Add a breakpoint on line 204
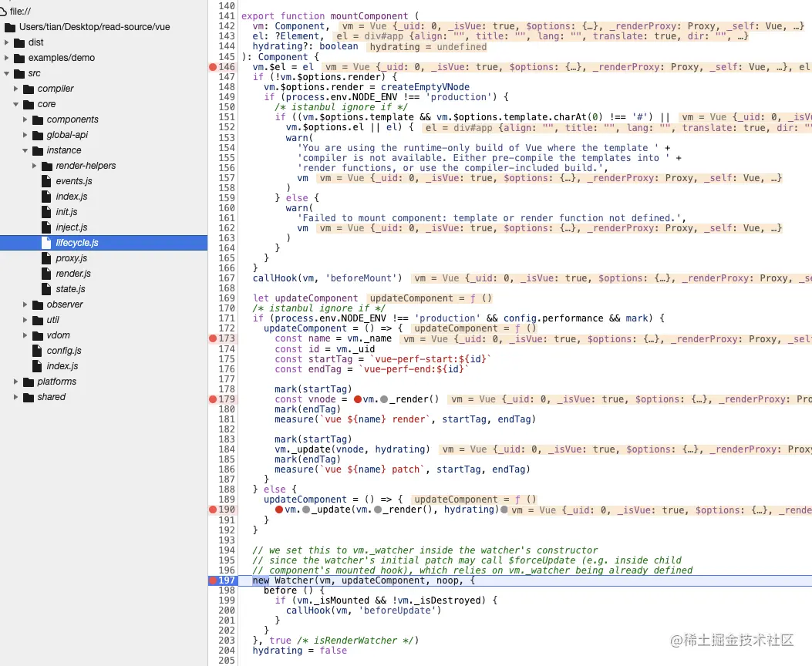 (x=226, y=651)
